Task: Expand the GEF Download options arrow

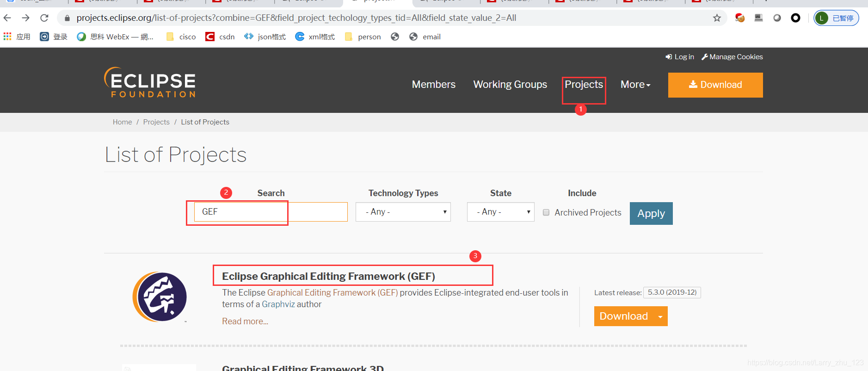Action: pyautogui.click(x=660, y=316)
